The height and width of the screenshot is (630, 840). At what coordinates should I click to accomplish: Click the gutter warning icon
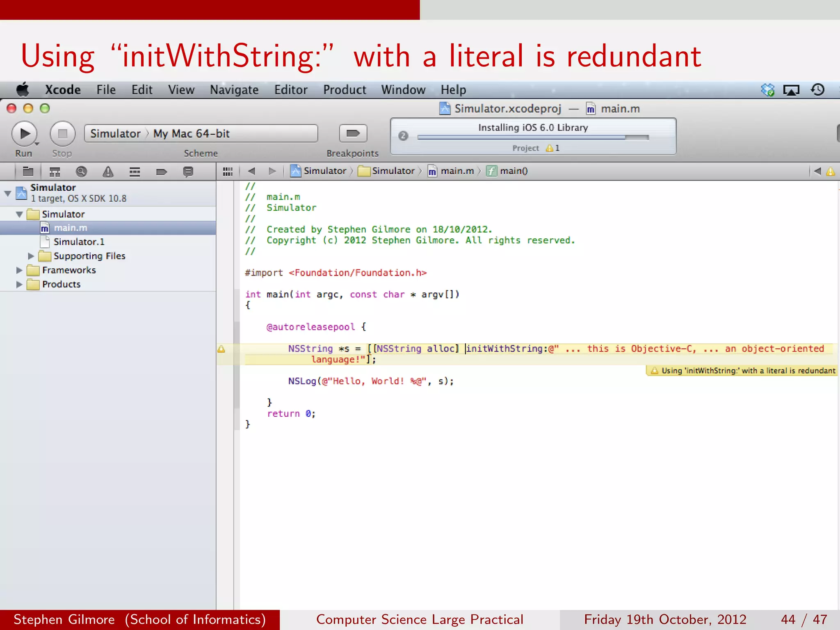click(x=221, y=349)
